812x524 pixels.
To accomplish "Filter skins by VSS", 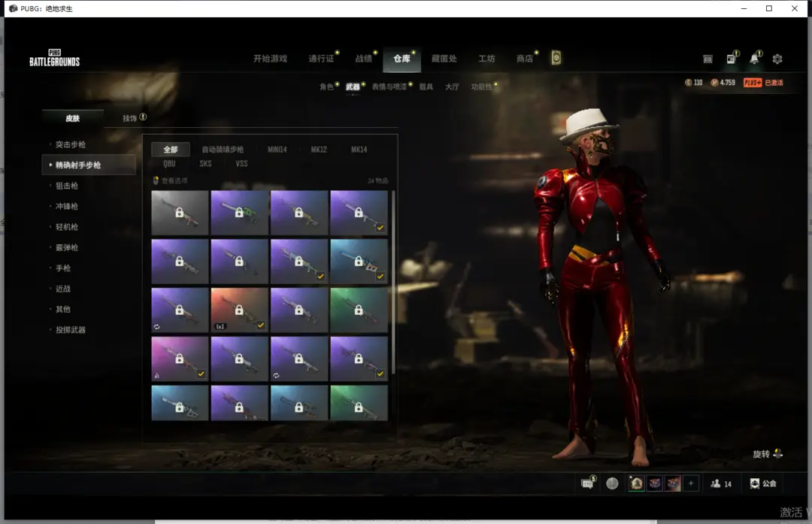I will (241, 164).
